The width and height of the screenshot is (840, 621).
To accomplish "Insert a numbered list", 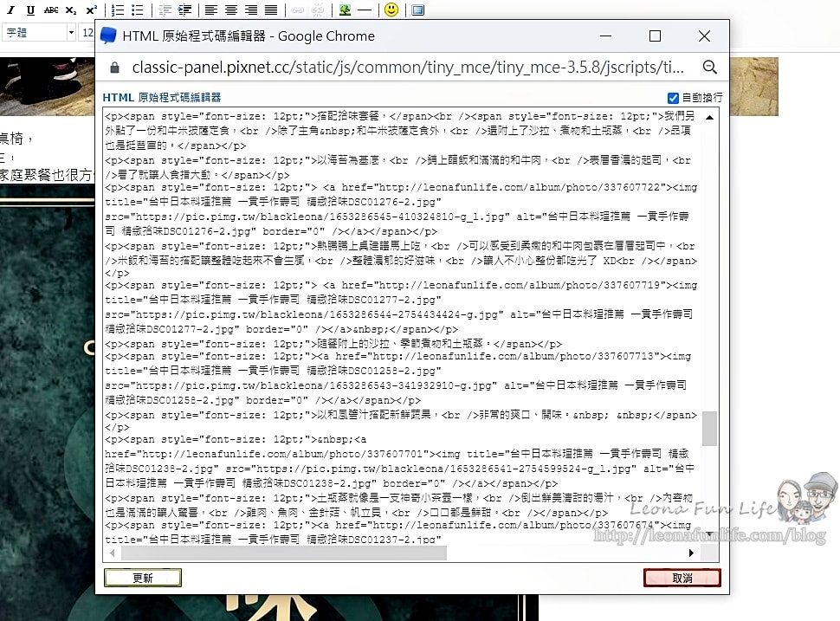I will pyautogui.click(x=117, y=10).
